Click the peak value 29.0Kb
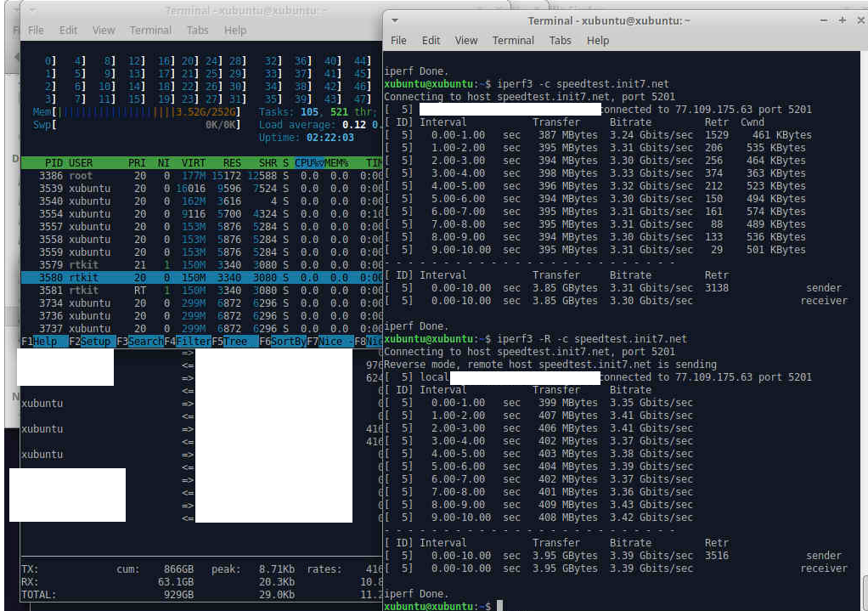 [x=277, y=595]
